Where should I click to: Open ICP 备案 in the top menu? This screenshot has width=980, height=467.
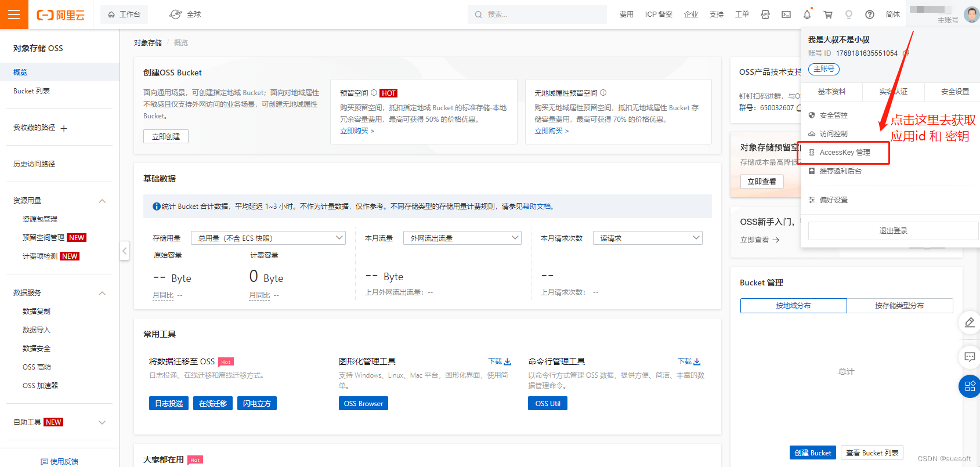tap(659, 15)
